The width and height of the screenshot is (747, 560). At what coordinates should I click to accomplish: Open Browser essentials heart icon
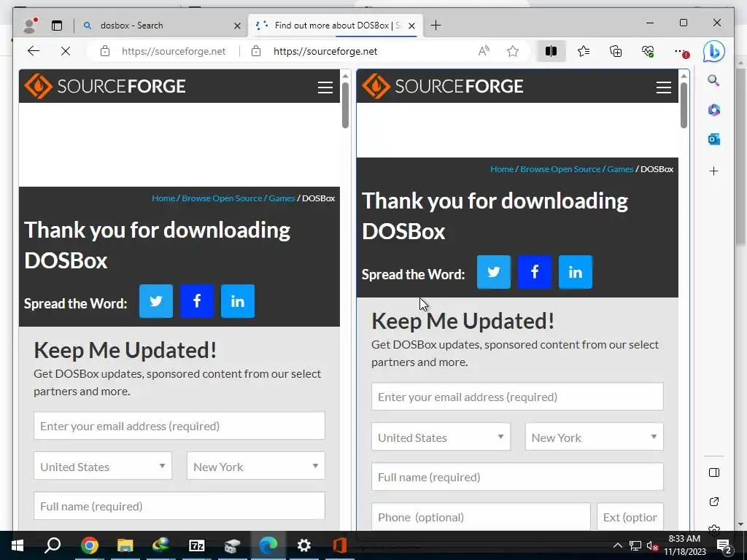coord(648,51)
